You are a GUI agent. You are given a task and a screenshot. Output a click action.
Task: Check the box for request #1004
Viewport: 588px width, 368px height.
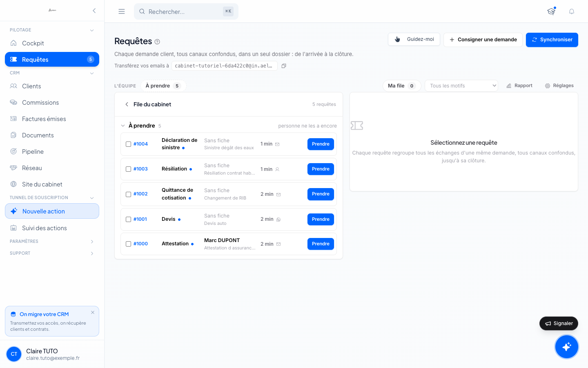(128, 144)
